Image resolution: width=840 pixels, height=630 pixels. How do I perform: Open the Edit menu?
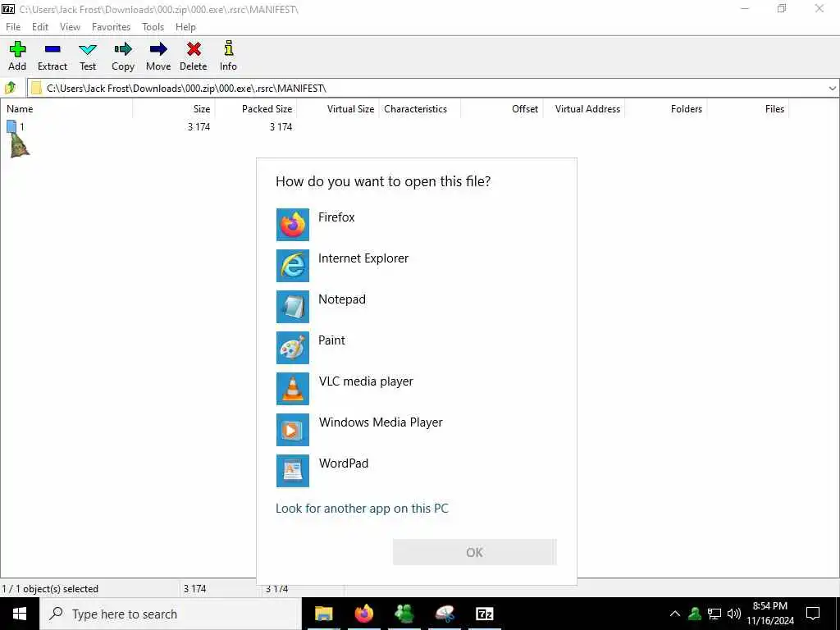coord(40,27)
